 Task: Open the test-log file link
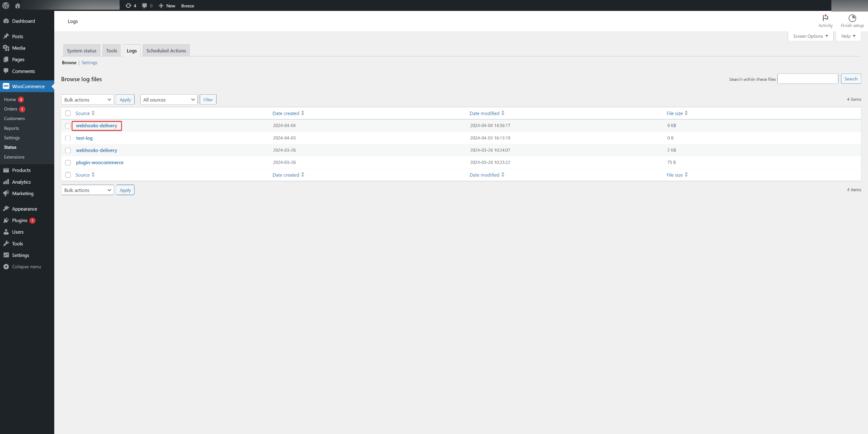[84, 138]
